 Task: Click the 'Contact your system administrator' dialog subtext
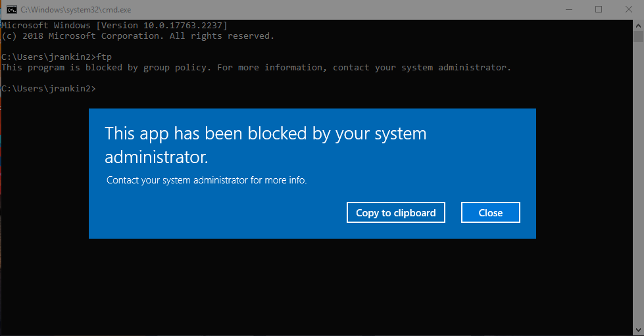(207, 180)
